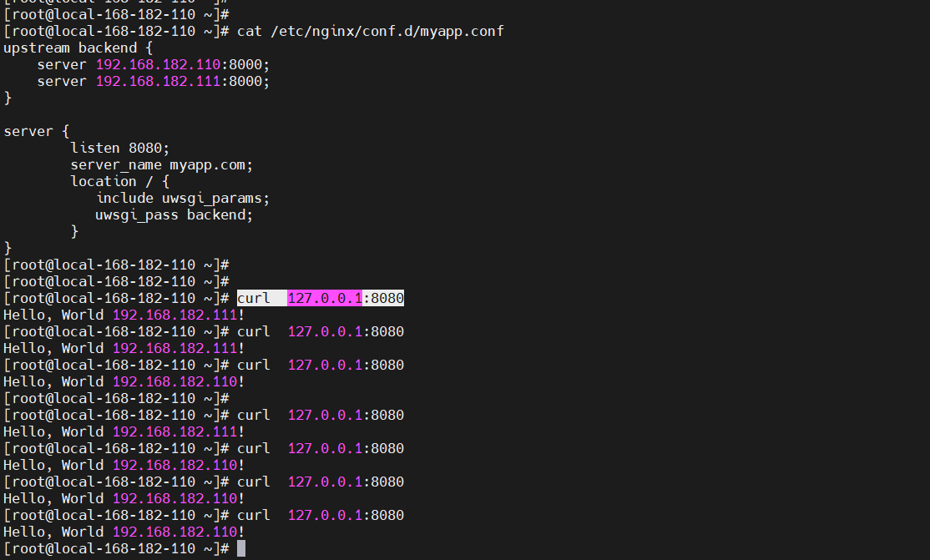Click the 'include uwsgi_params;' line
The height and width of the screenshot is (560, 930).
183,198
